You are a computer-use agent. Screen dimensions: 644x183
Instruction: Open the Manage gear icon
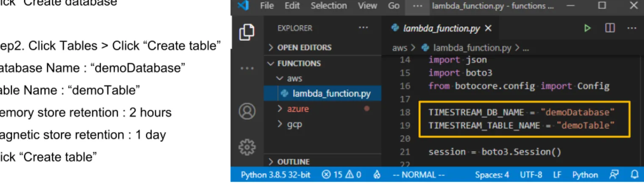click(x=247, y=147)
